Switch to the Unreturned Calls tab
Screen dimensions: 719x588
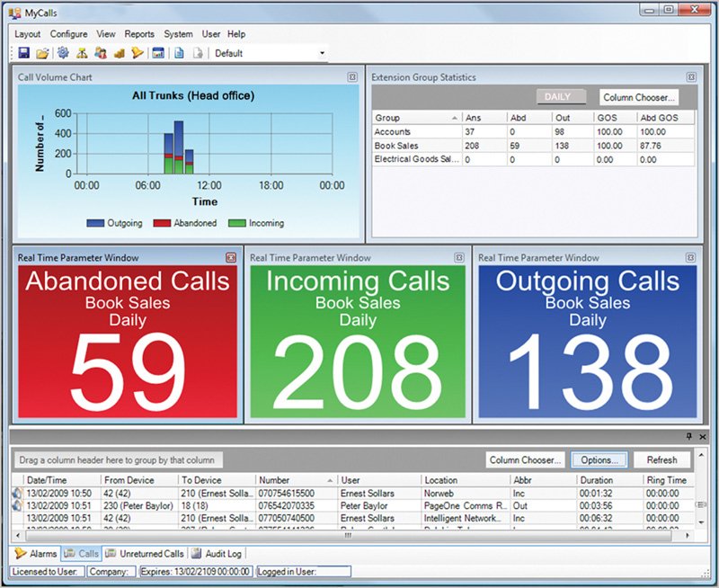point(145,554)
